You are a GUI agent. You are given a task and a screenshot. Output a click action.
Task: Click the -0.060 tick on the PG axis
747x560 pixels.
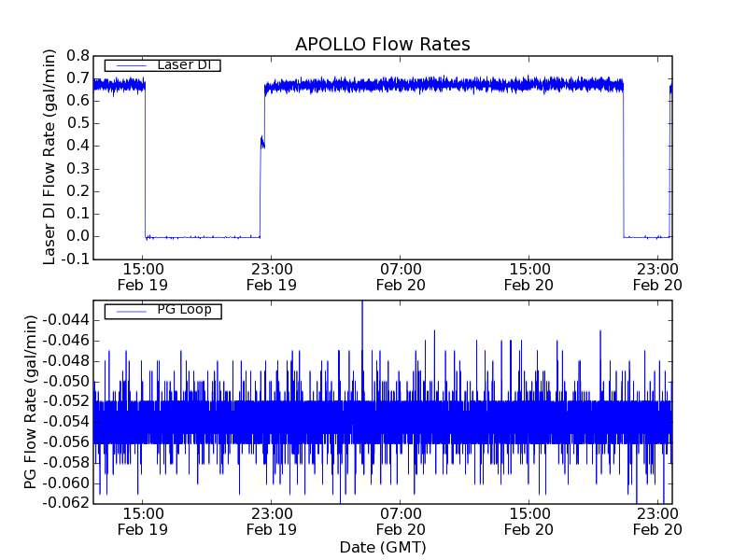pos(66,483)
